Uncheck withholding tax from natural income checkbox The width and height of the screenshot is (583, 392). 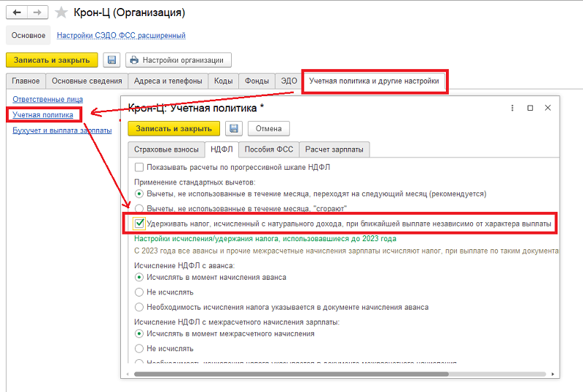pyautogui.click(x=140, y=224)
